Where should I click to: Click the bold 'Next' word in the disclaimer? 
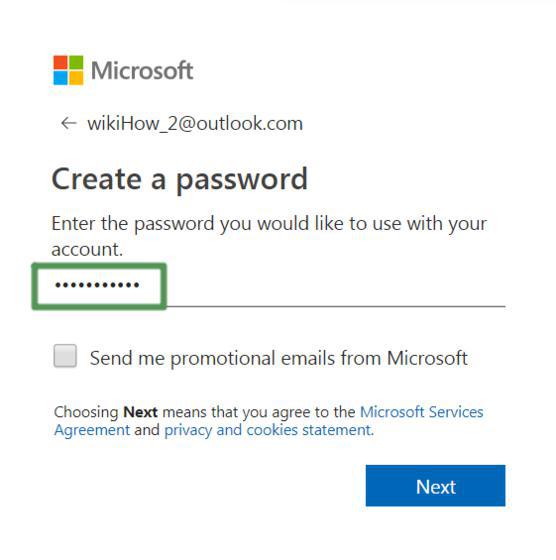click(x=140, y=412)
